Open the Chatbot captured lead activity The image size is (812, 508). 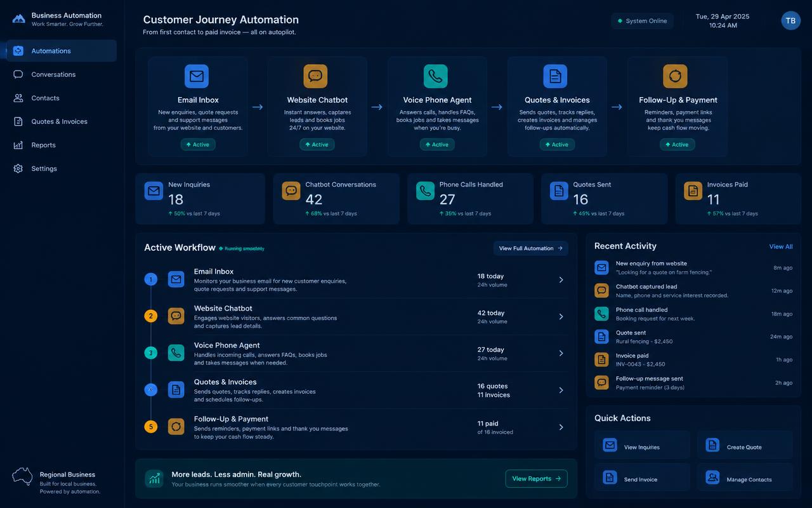coord(693,291)
